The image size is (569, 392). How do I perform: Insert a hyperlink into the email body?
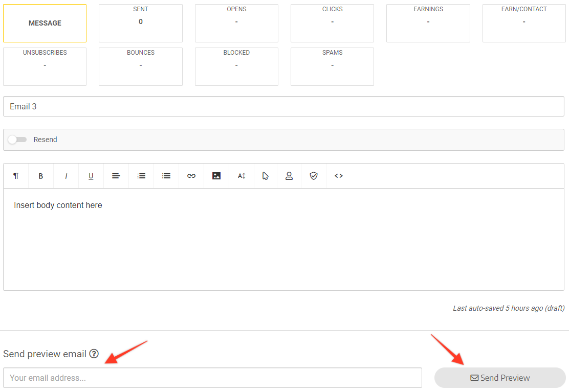coord(191,176)
